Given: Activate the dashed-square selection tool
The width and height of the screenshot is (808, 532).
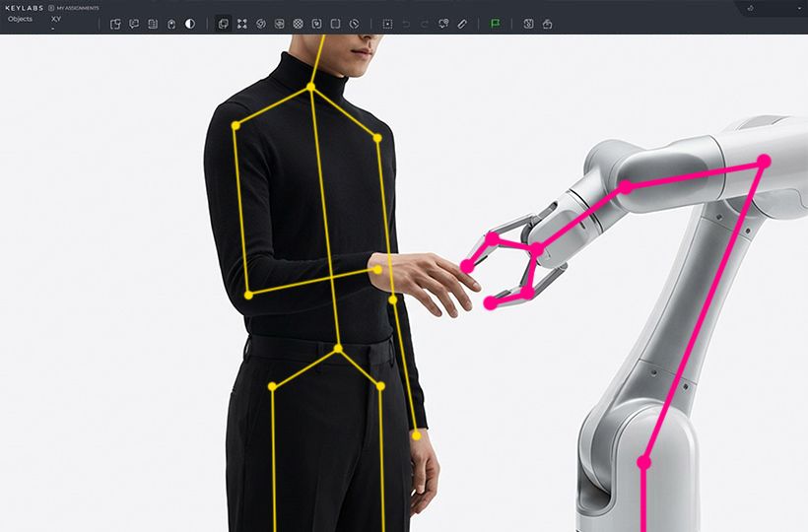Looking at the screenshot, I should [387, 24].
